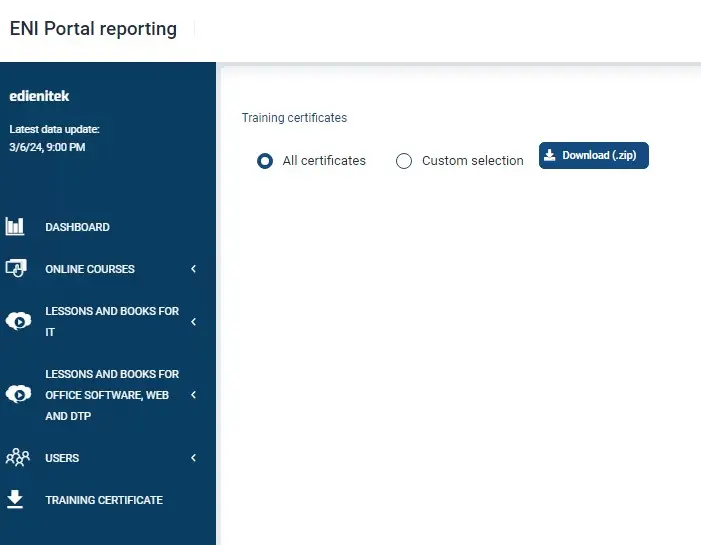Expand the Users submenu chevron
Screen dimensions: 701x545
194,458
